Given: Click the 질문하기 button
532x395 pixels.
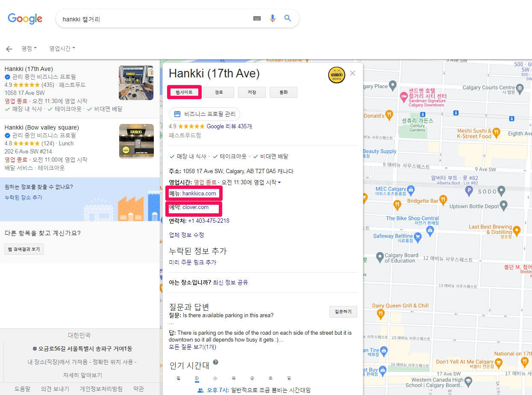Looking at the screenshot, I should [343, 312].
